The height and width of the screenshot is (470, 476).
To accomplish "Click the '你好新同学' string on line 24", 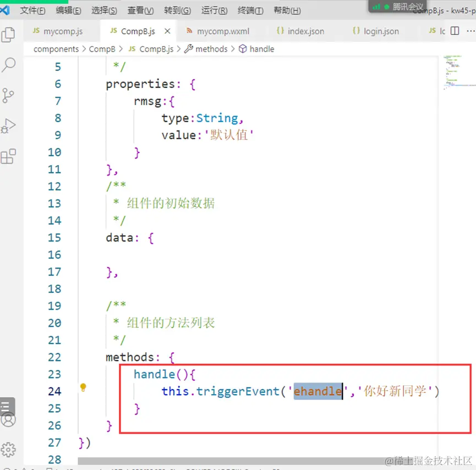I will click(x=395, y=391).
